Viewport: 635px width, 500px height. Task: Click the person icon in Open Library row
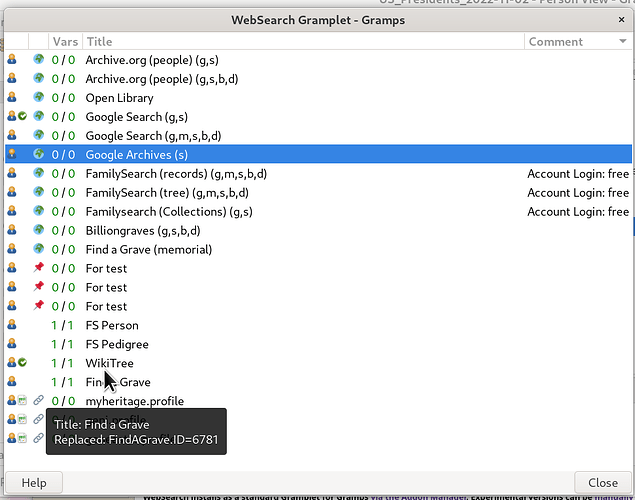point(12,98)
